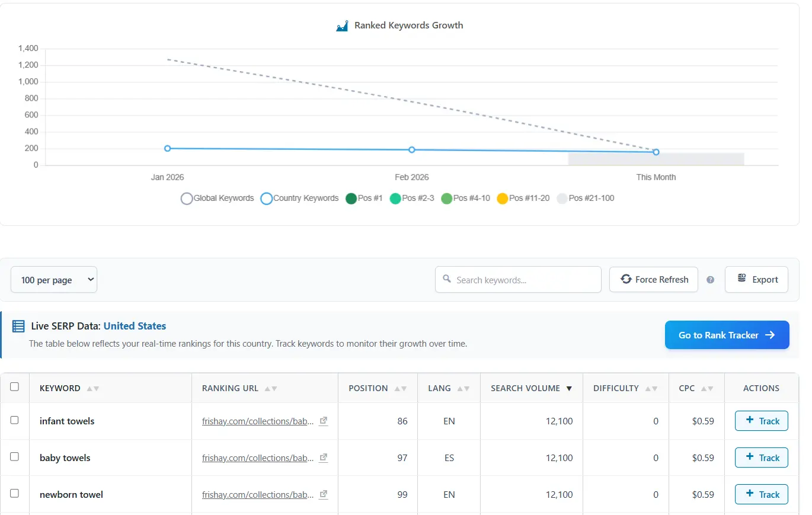The height and width of the screenshot is (515, 812).
Task: Sort by CPC column arrows
Action: [x=706, y=389]
